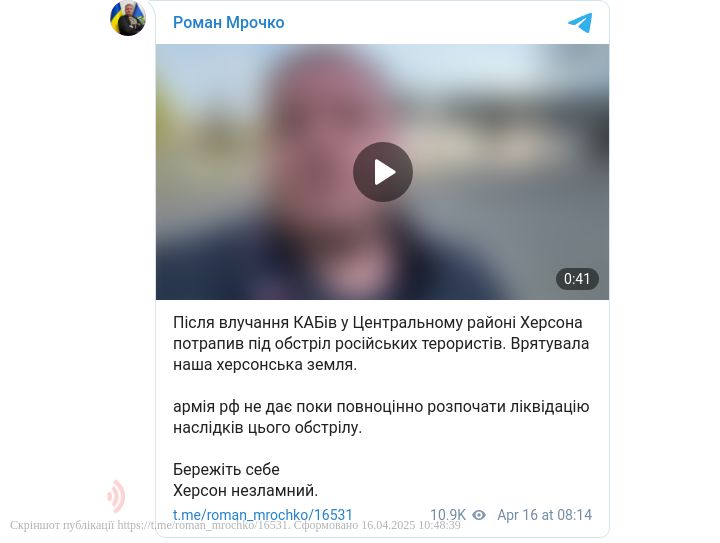The width and height of the screenshot is (720, 543).
Task: Click the paragraph starting 'армія рф не дає'
Action: pyautogui.click(x=381, y=417)
